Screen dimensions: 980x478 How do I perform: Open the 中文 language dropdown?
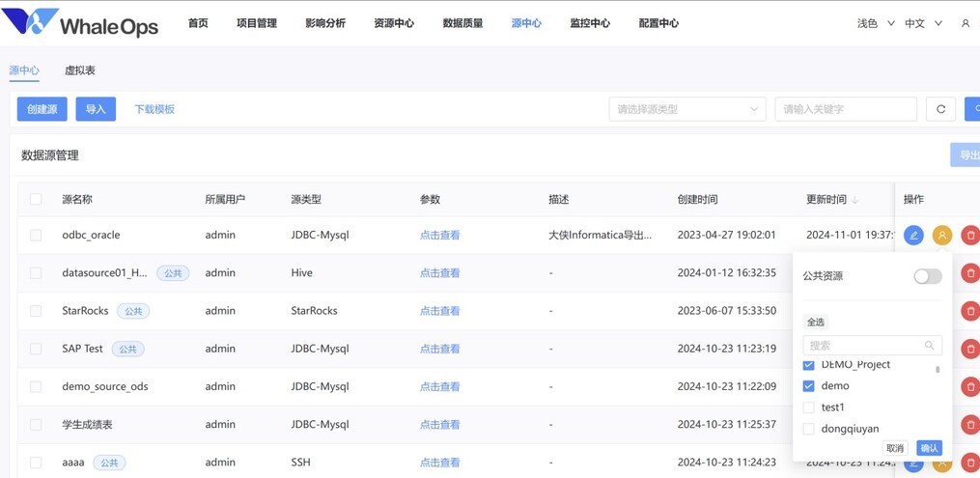(x=923, y=23)
